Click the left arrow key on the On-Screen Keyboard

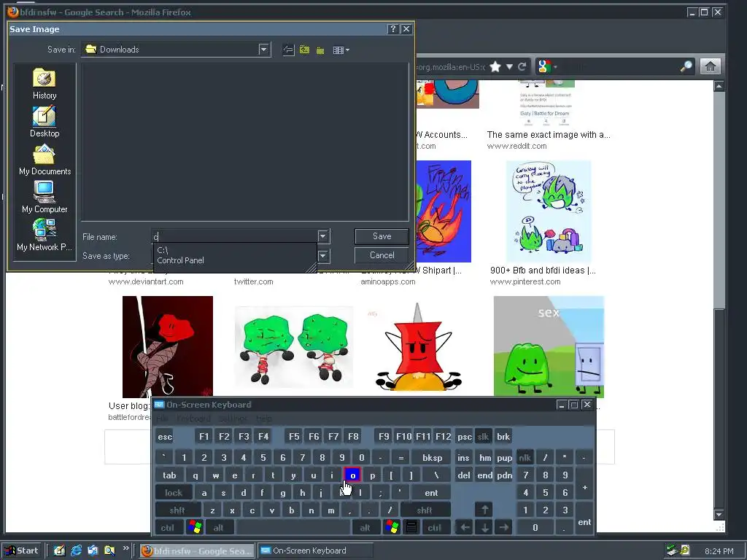tap(465, 528)
